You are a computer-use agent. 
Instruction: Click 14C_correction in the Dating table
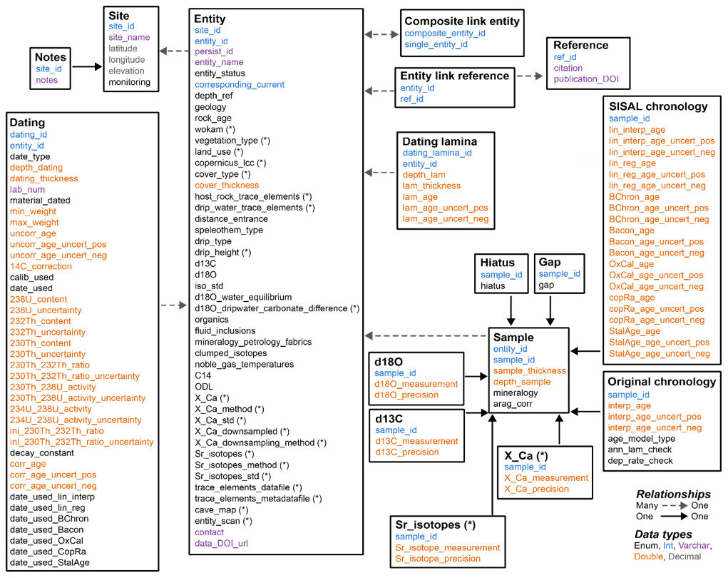41,266
